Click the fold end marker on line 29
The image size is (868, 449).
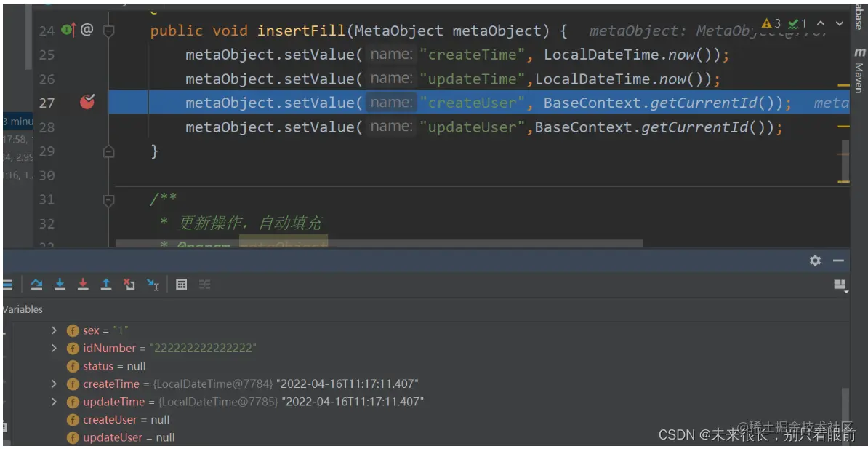tap(109, 151)
